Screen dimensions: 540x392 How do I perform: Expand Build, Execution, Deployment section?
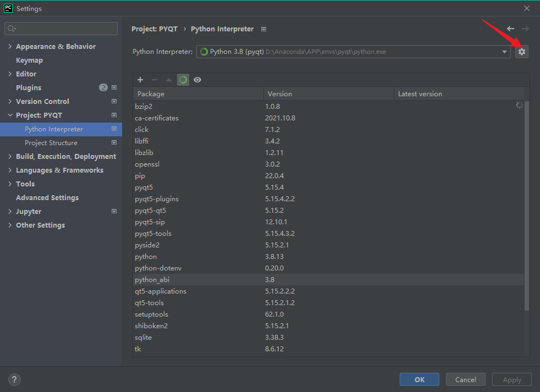(x=10, y=156)
